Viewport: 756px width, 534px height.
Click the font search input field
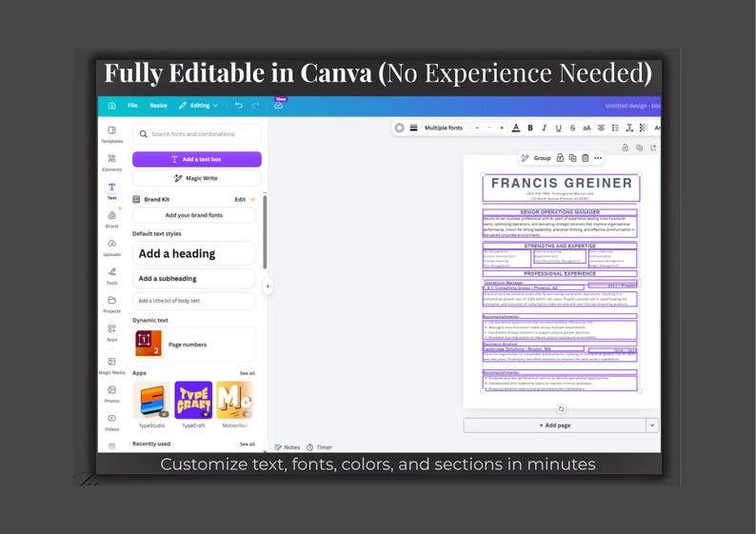pos(197,134)
